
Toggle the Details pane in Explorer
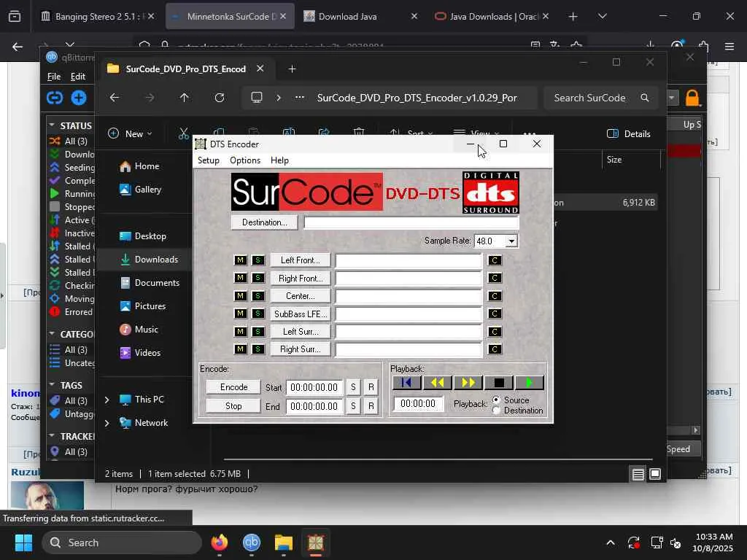629,134
